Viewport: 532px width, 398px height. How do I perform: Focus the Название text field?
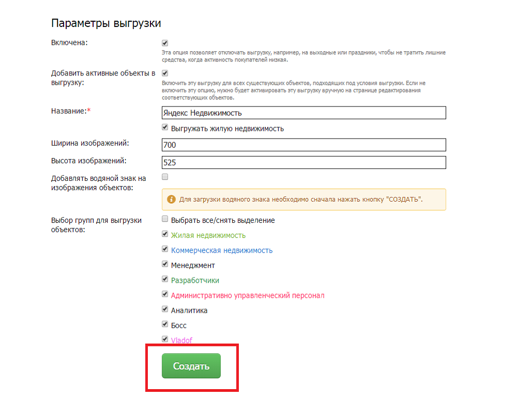303,113
